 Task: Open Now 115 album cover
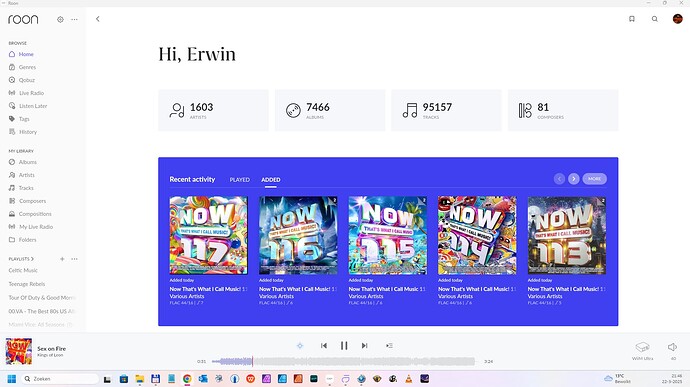[388, 235]
